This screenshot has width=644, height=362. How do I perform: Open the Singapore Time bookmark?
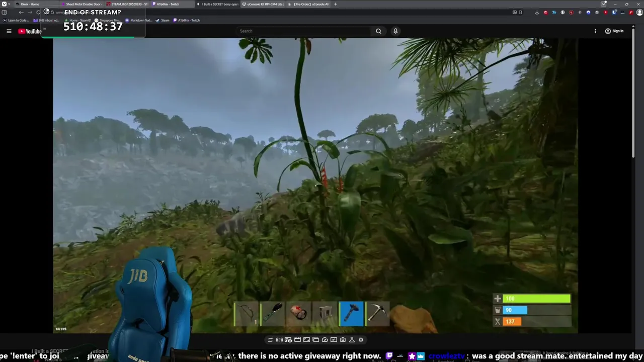click(107, 20)
